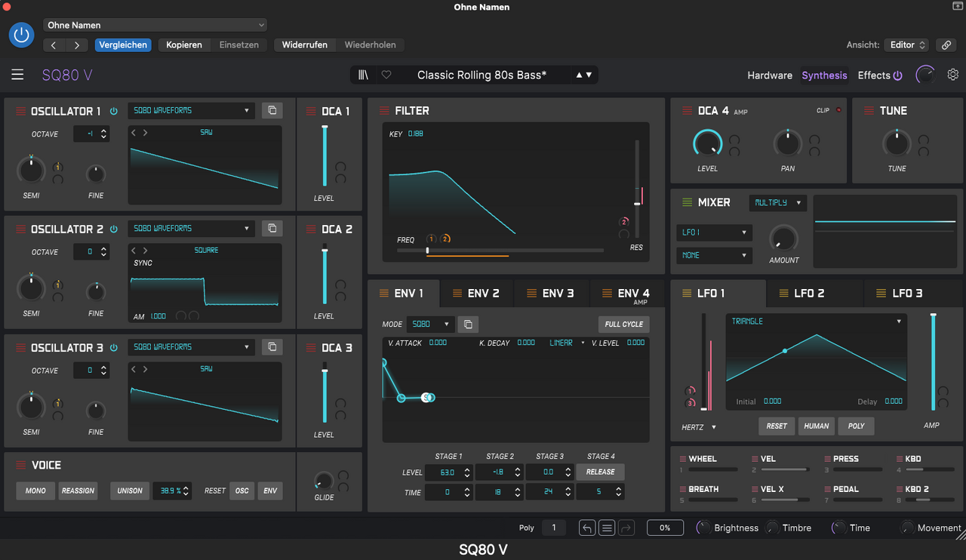Expand the Mixer MULTIPLY mode dropdown
Screen dimensions: 966x560
(x=777, y=203)
